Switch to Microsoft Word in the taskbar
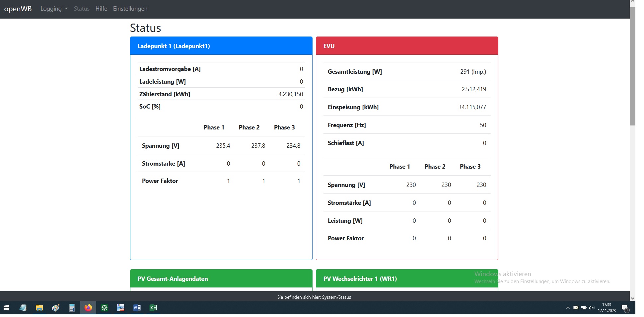The width and height of the screenshot is (644, 317). click(x=137, y=308)
